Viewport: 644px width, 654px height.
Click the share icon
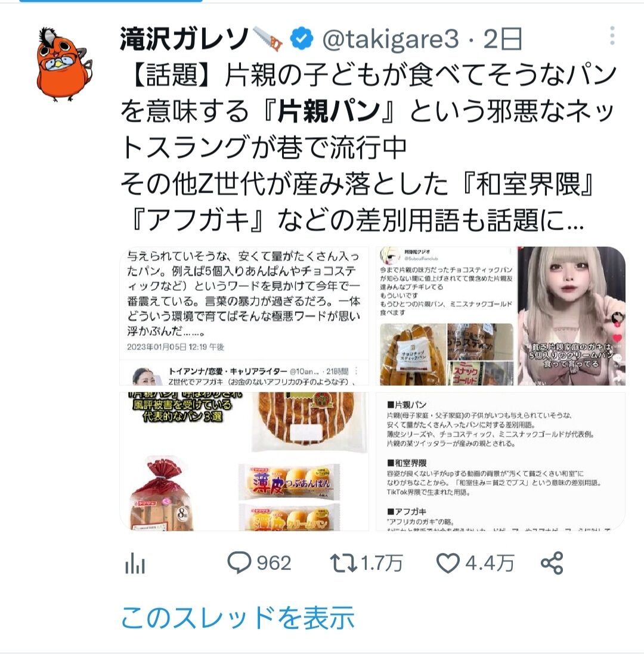coord(552,563)
